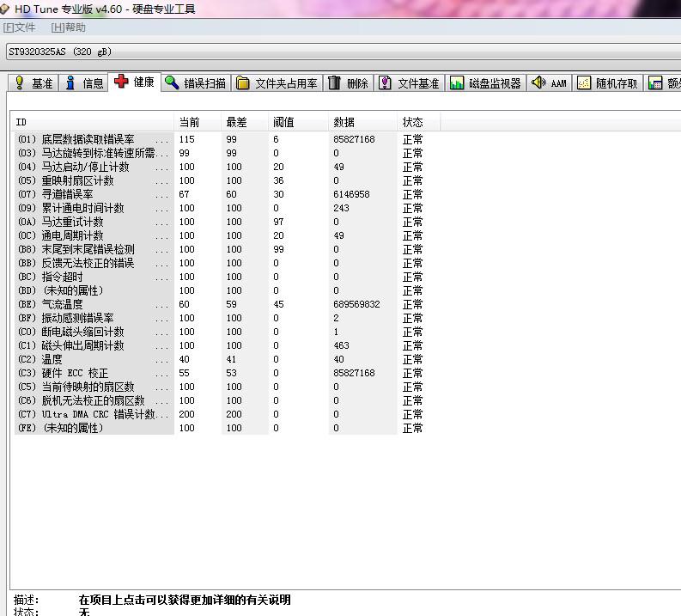Click the 数据 column header

tap(363, 122)
